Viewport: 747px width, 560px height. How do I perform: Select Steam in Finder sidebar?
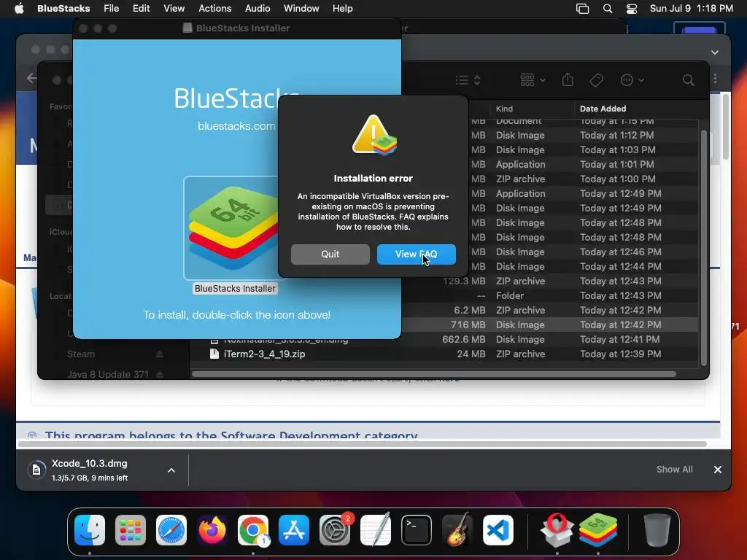80,354
